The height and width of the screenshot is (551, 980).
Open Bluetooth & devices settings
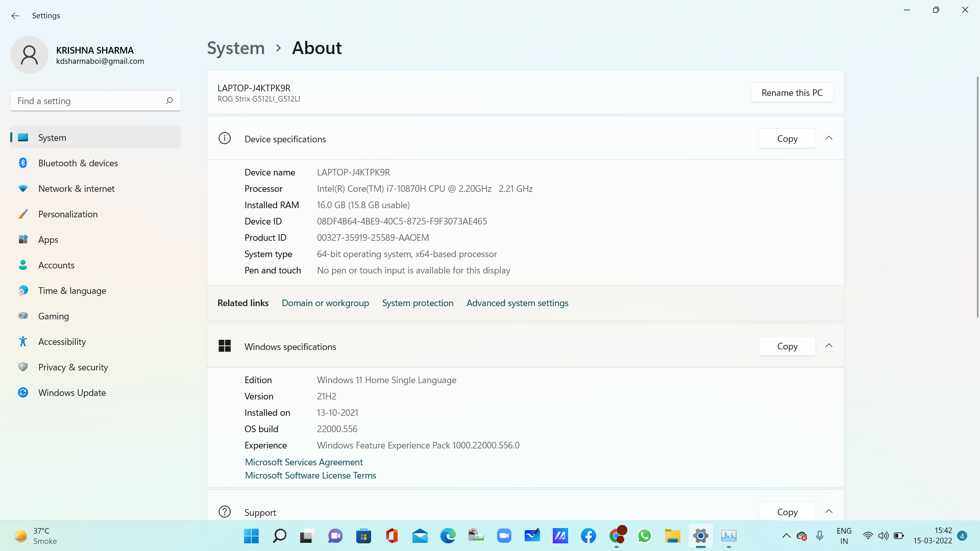click(78, 163)
